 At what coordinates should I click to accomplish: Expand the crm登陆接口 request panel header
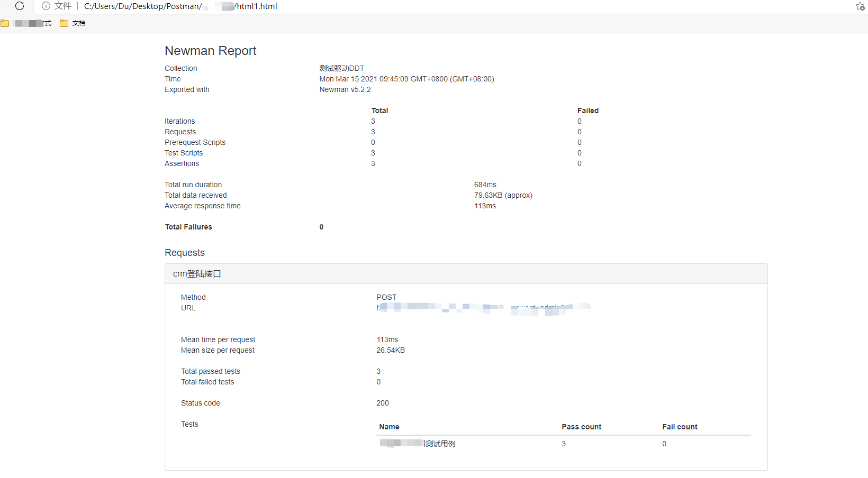[x=466, y=274]
